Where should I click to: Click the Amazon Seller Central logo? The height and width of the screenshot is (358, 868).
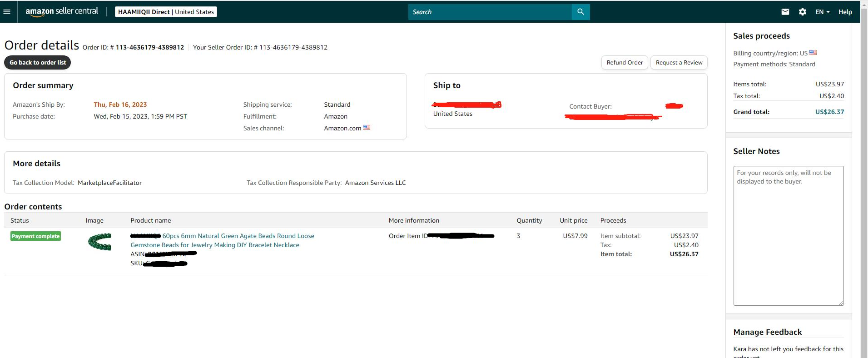point(62,12)
